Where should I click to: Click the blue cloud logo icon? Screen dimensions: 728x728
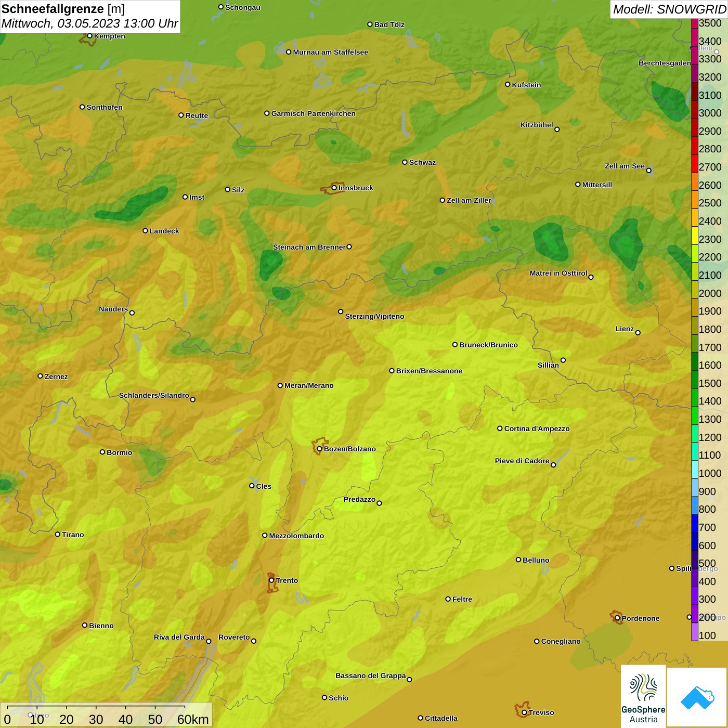click(x=697, y=697)
